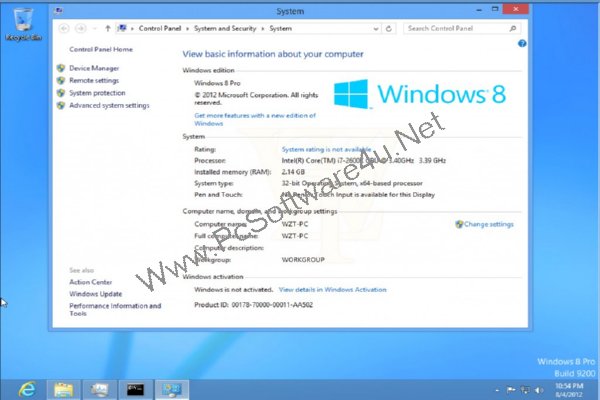Image resolution: width=600 pixels, height=400 pixels.
Task: Click the Windows 8 logo
Action: 420,94
